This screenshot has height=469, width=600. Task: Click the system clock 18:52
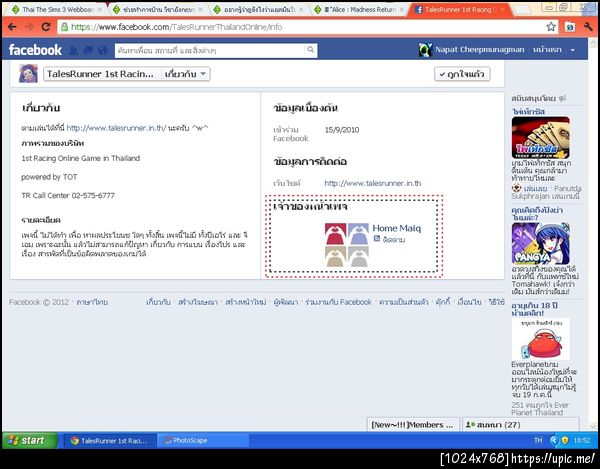[x=582, y=440]
